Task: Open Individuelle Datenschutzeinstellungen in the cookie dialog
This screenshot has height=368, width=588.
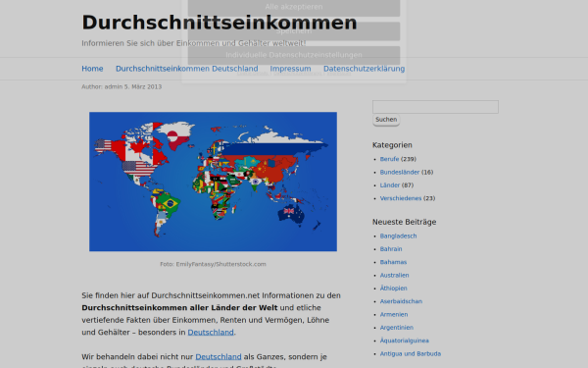Action: pyautogui.click(x=294, y=55)
